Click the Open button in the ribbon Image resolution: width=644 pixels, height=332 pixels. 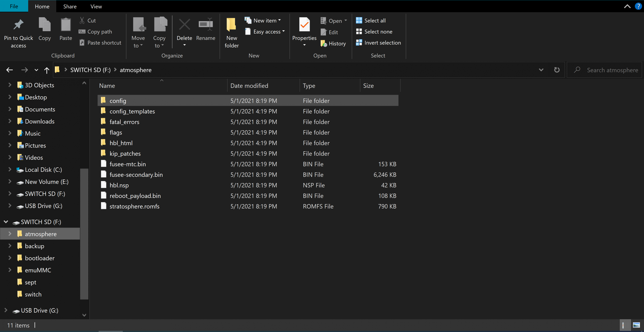[x=333, y=21]
